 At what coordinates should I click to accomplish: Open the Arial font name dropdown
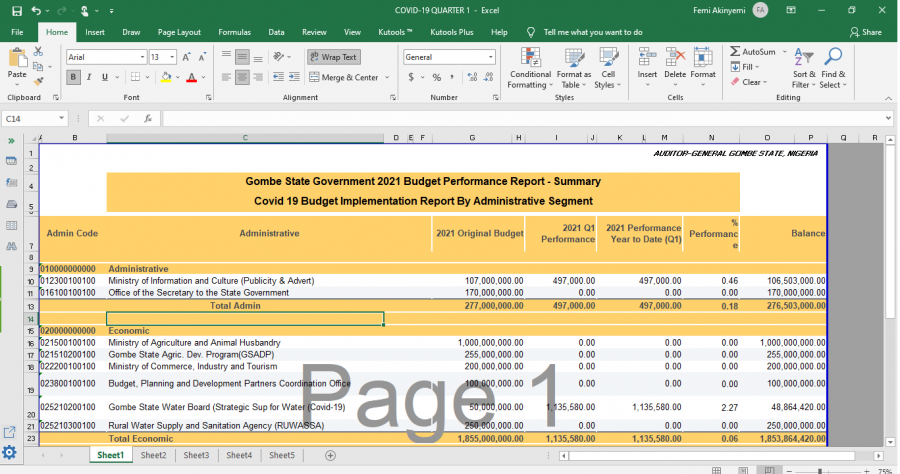tap(142, 57)
